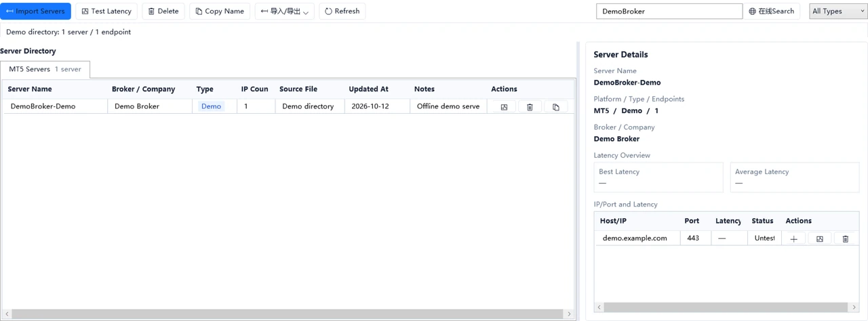
Task: Focus the DemoBroker search field
Action: (669, 11)
